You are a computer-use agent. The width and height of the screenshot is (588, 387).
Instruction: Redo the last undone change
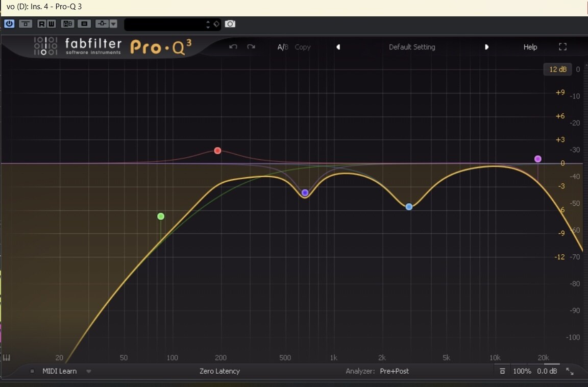click(x=251, y=47)
